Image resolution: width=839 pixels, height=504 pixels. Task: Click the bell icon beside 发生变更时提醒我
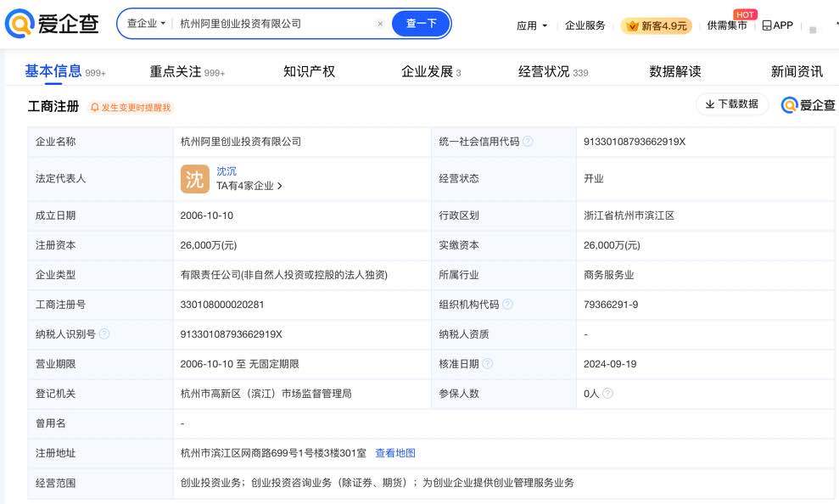click(95, 108)
